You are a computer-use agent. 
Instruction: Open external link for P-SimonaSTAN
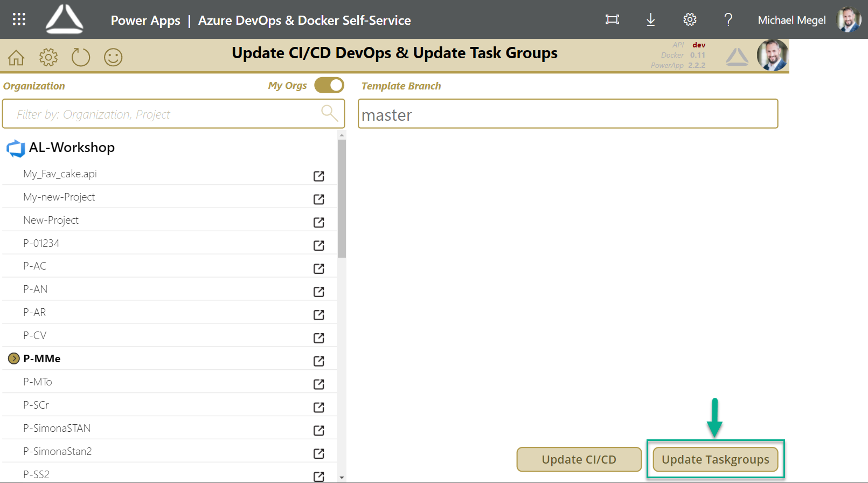319,430
